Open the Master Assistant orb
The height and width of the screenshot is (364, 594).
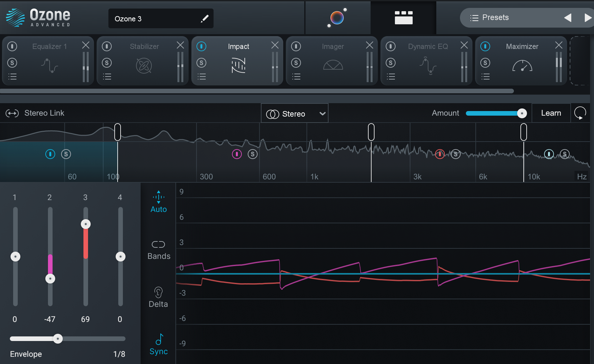tap(337, 17)
